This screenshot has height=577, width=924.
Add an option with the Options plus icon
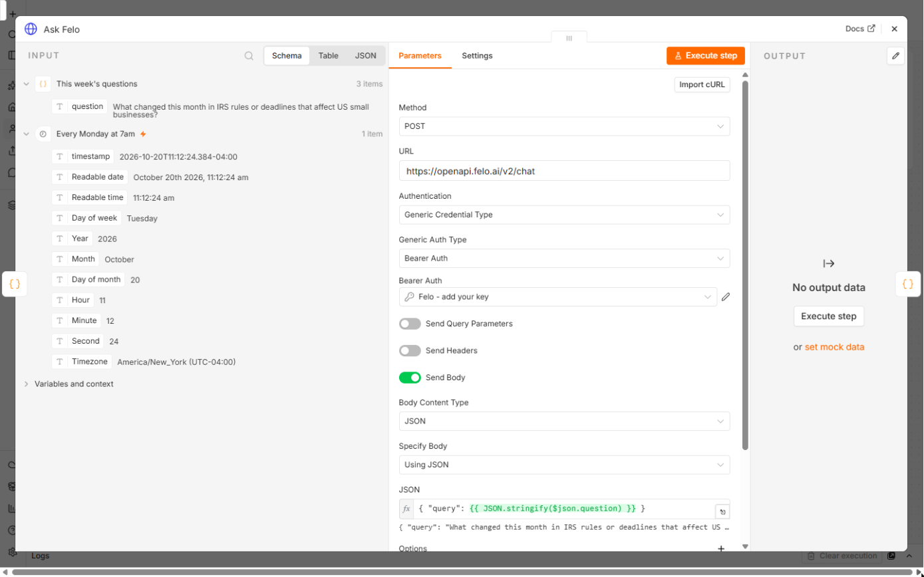pyautogui.click(x=721, y=549)
